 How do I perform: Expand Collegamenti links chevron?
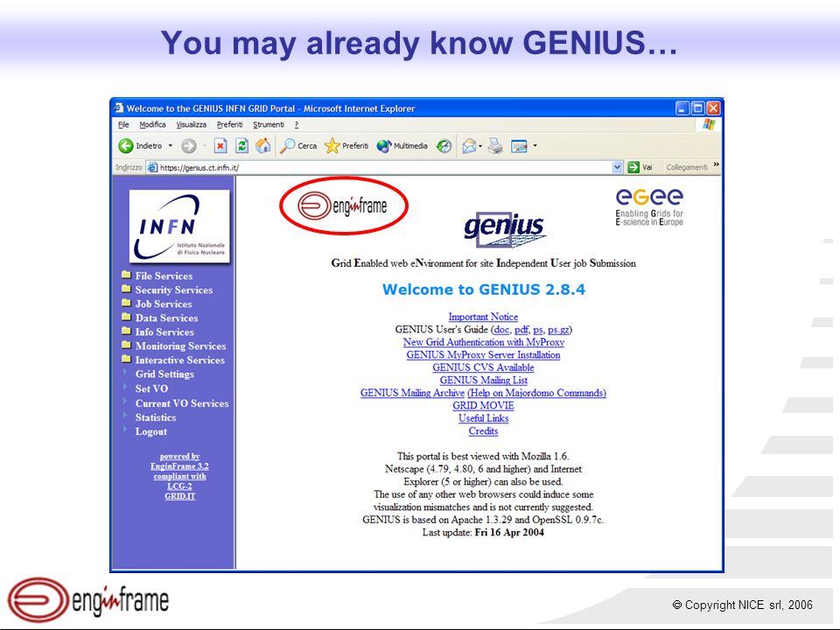click(717, 165)
